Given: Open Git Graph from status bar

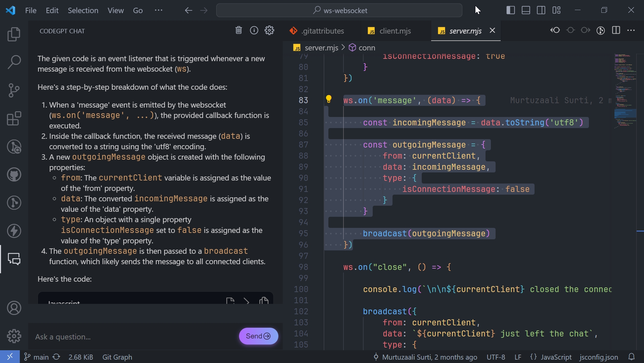Looking at the screenshot, I should (x=117, y=357).
